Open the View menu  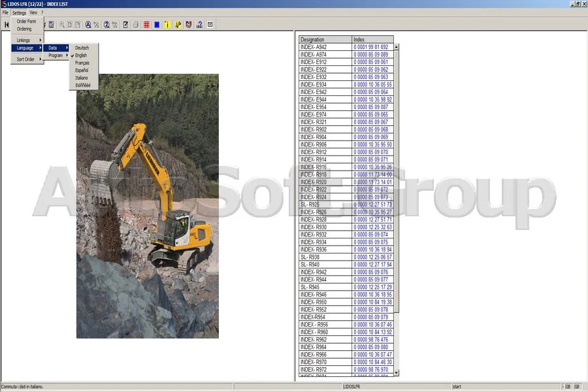[x=33, y=12]
